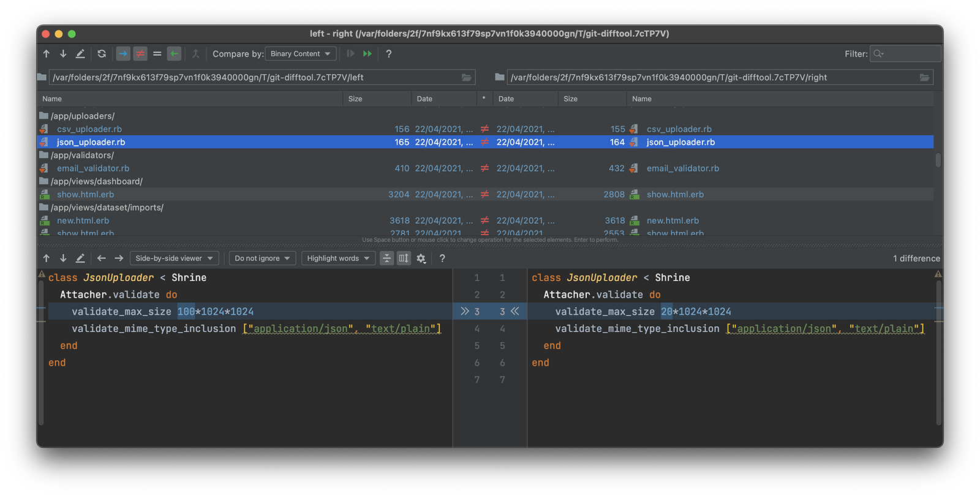The width and height of the screenshot is (980, 496).
Task: Sort by right Size column header
Action: click(x=592, y=99)
